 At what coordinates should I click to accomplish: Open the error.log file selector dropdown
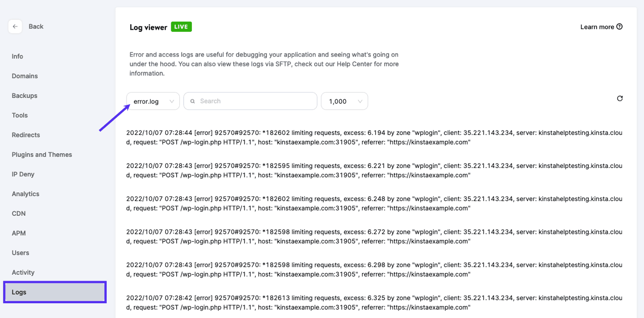point(153,101)
